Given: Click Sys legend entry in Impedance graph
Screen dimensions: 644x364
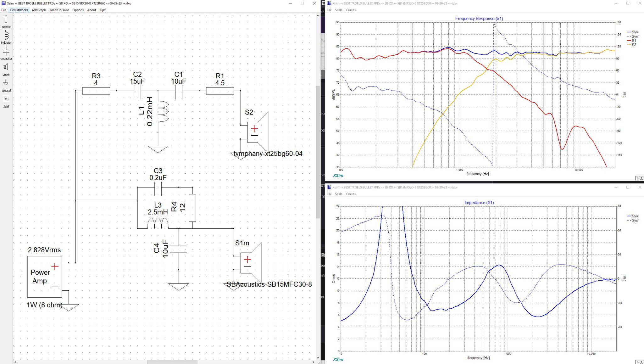Looking at the screenshot, I should point(632,216).
